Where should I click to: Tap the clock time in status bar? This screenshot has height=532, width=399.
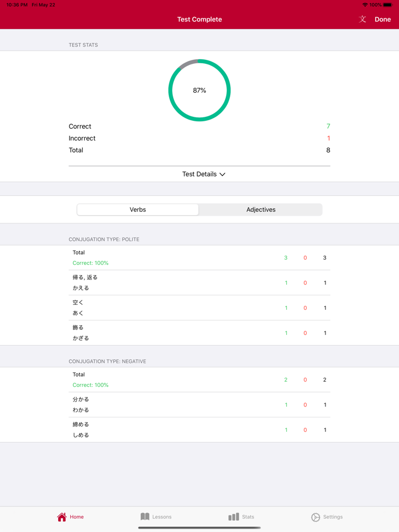pyautogui.click(x=17, y=5)
